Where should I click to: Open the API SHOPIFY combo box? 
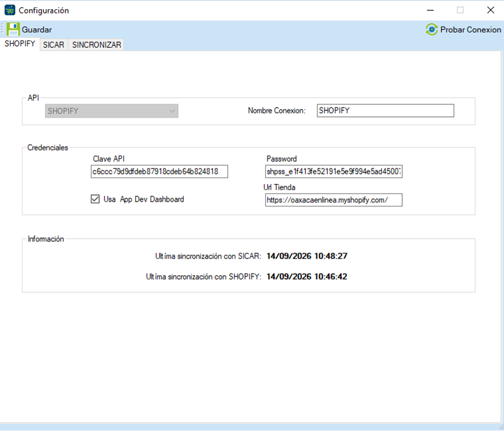pos(112,111)
